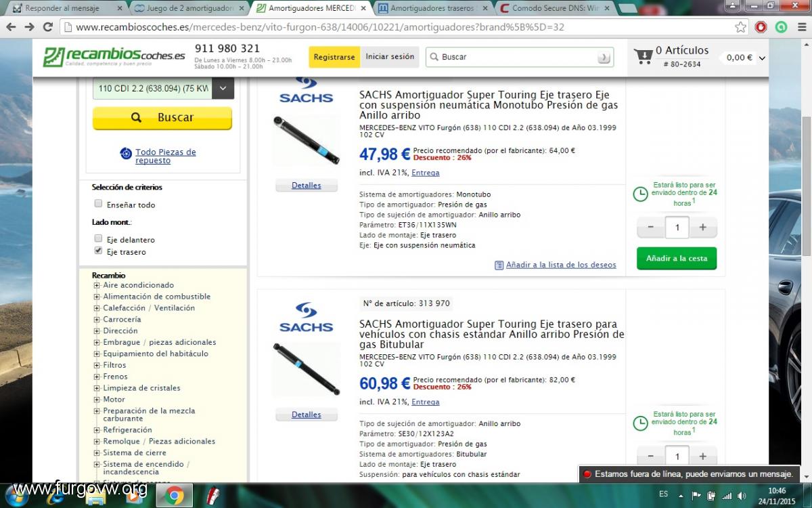812x508 pixels.
Task: Expand the Refrigeración category
Action: click(x=97, y=430)
